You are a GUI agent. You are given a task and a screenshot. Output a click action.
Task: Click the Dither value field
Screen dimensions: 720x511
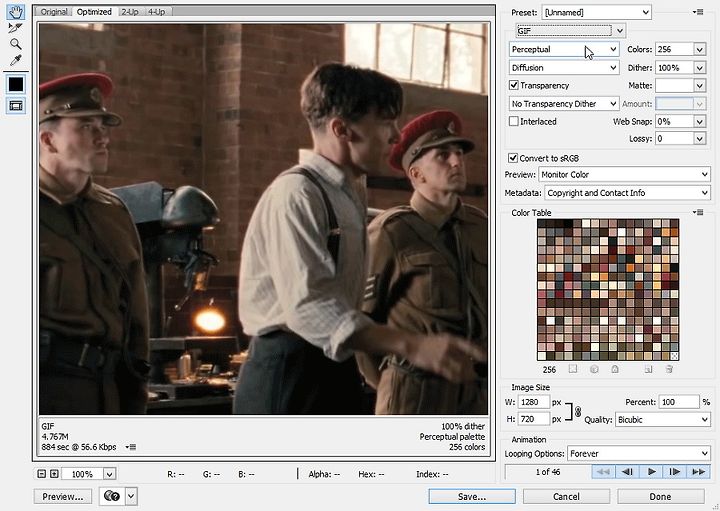pyautogui.click(x=674, y=67)
